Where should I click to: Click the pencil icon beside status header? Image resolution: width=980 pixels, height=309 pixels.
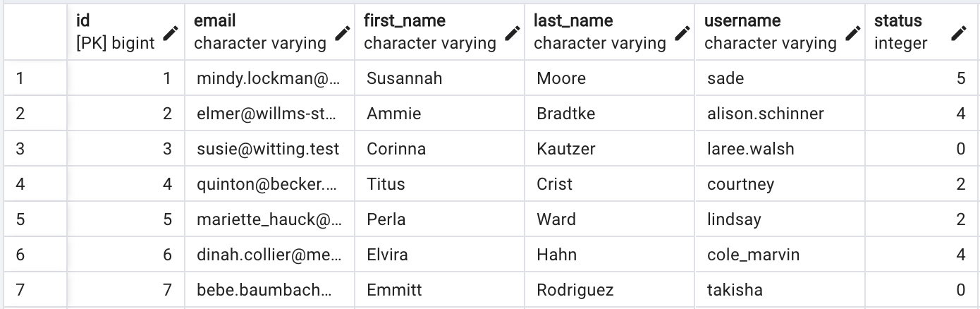(x=958, y=32)
